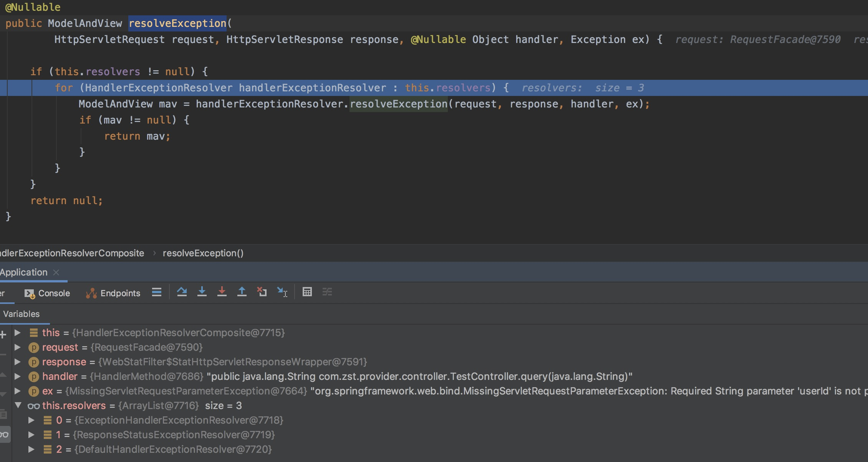Click the red Force Step Into icon
Image resolution: width=868 pixels, height=462 pixels.
tap(222, 292)
